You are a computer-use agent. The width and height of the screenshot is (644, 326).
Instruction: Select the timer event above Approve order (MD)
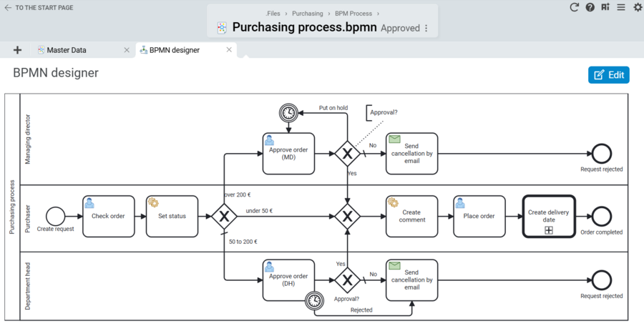click(289, 113)
